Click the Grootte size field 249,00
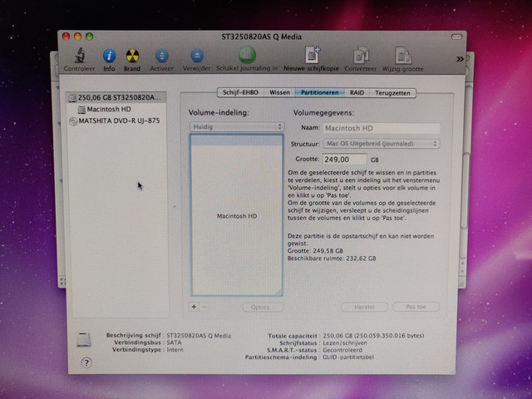532x399 pixels. (344, 160)
